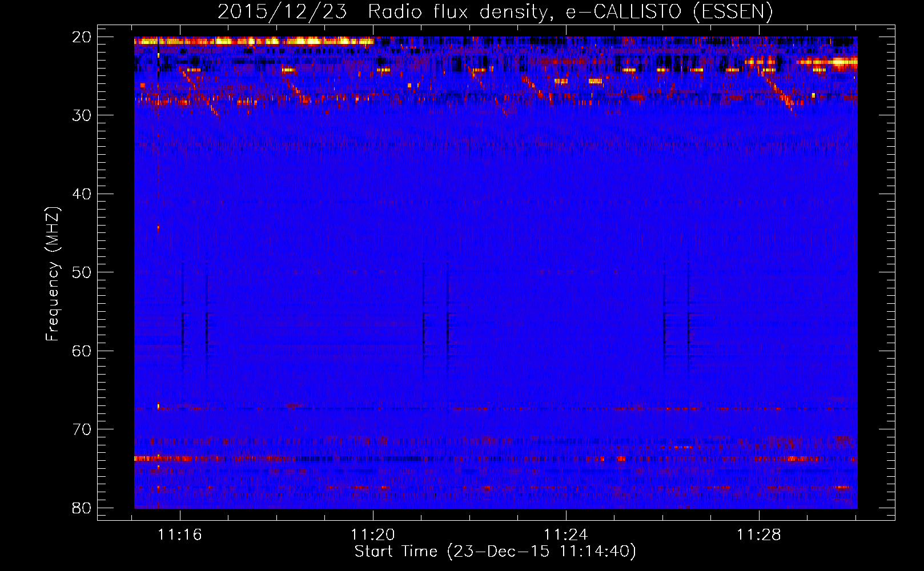Click the 30 MHz frequency tick label

tap(82, 115)
